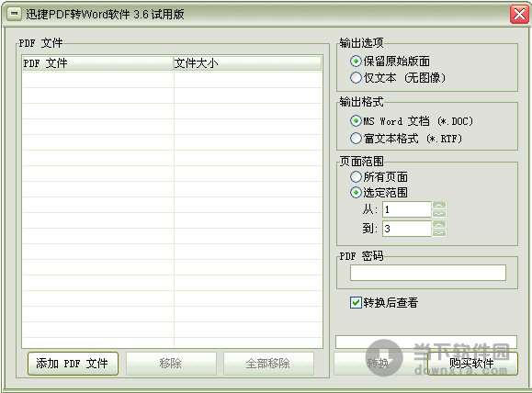Sort by PDF 文件 column header
Image resolution: width=532 pixels, height=393 pixels.
coord(98,63)
